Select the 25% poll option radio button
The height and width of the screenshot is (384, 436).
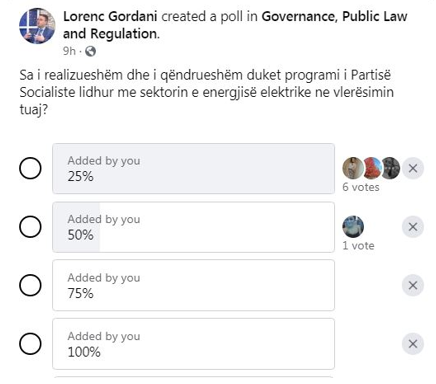(30, 168)
